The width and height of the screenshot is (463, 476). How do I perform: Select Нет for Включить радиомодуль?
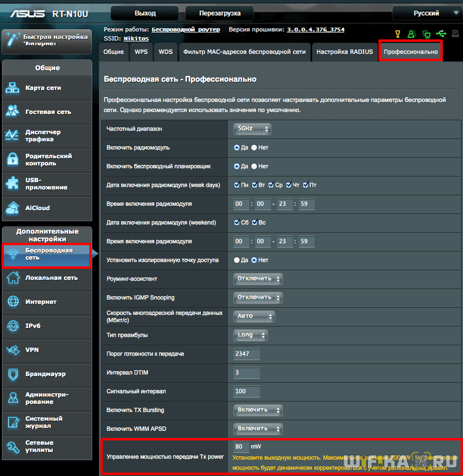pos(254,148)
